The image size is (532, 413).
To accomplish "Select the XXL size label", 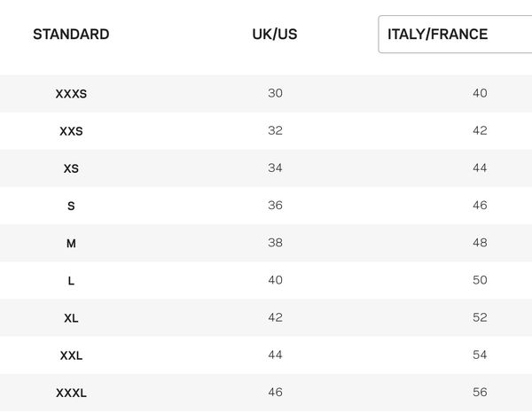I will 71,355.
